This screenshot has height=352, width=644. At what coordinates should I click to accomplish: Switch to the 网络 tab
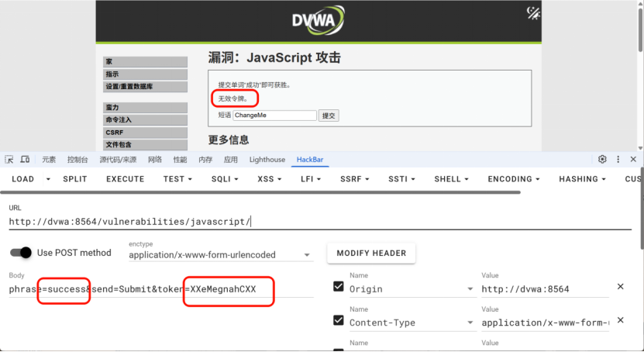[155, 160]
